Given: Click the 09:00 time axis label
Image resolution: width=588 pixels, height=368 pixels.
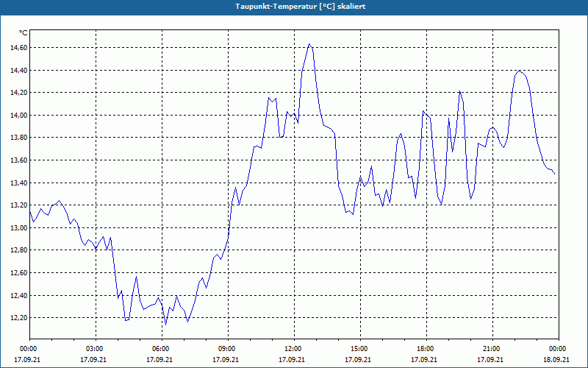Looking at the screenshot, I should pos(226,349).
